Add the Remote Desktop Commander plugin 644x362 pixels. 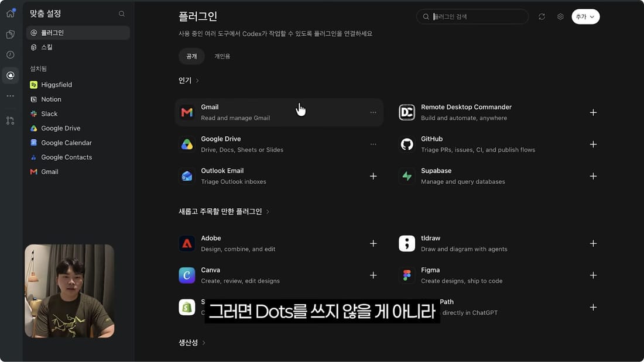tap(593, 112)
